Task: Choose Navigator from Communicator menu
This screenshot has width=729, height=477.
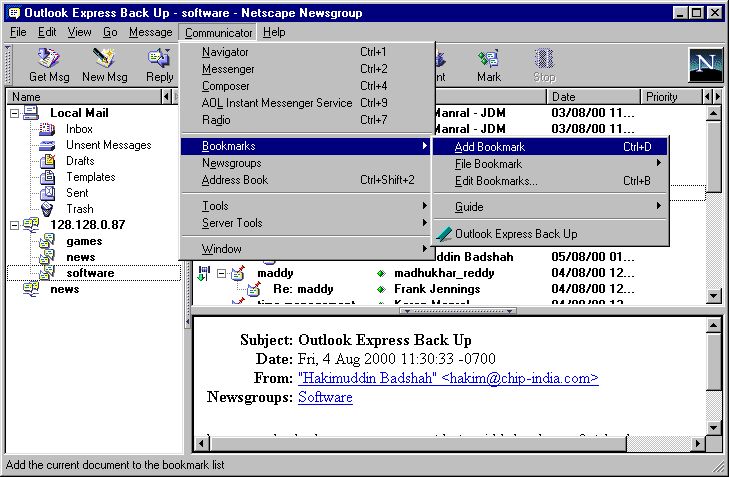Action: tap(305, 52)
